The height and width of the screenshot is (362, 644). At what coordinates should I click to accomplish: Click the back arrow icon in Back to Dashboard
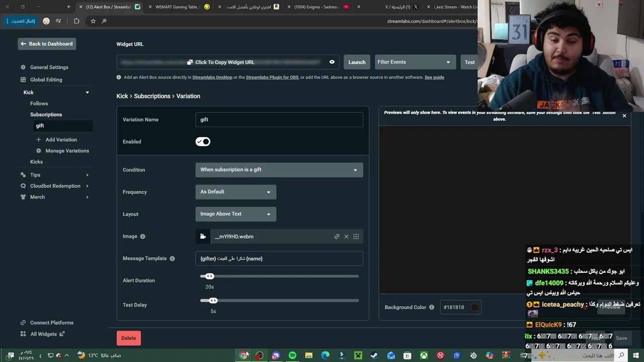click(x=23, y=44)
